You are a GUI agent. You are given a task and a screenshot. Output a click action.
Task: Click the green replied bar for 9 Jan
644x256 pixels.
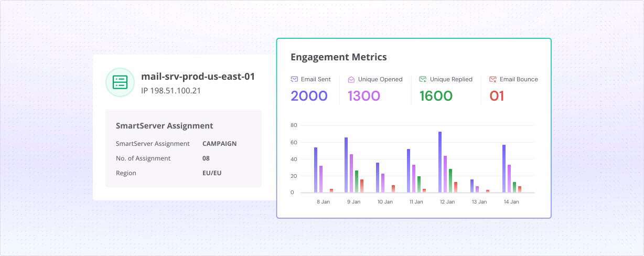point(357,182)
